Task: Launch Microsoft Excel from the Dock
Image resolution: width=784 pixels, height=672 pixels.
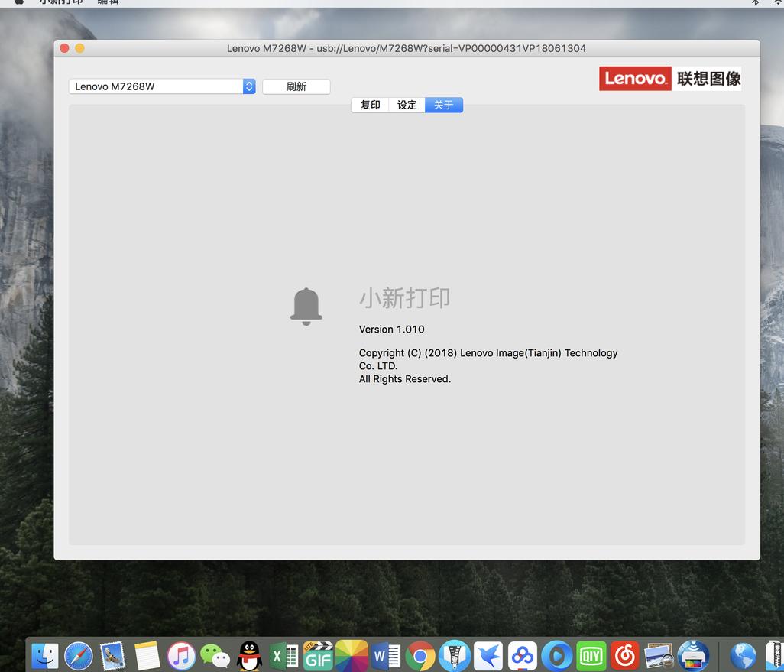Action: [283, 655]
